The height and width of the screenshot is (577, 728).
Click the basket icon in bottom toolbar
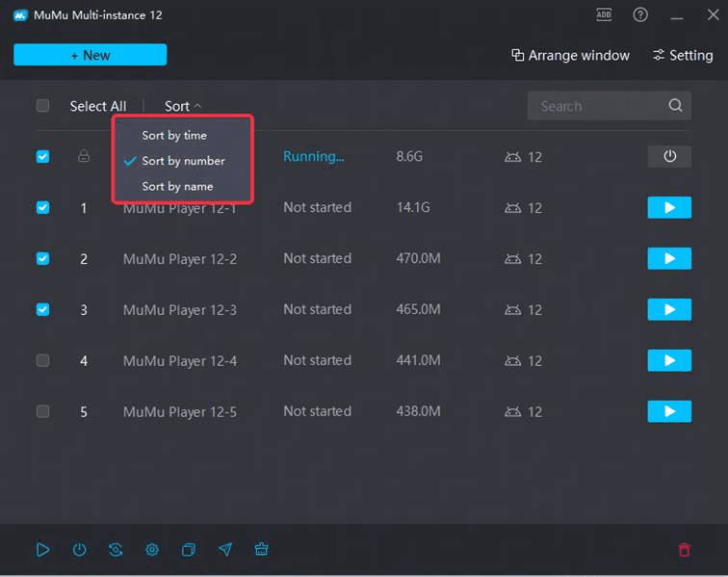(261, 549)
